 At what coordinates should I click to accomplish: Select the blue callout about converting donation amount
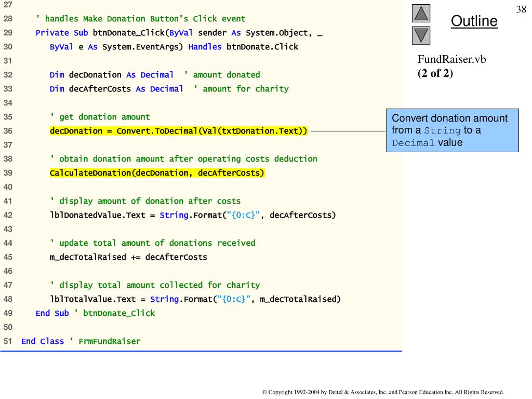point(453,130)
